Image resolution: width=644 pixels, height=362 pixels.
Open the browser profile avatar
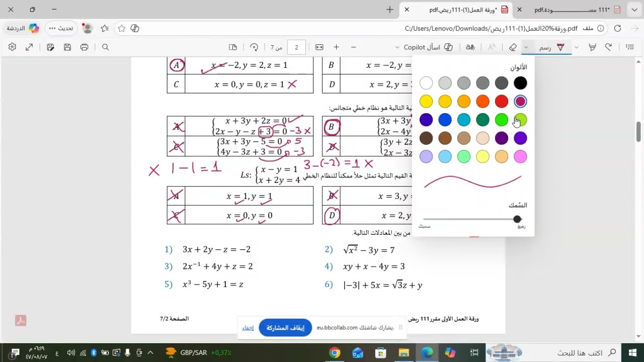pyautogui.click(x=87, y=28)
